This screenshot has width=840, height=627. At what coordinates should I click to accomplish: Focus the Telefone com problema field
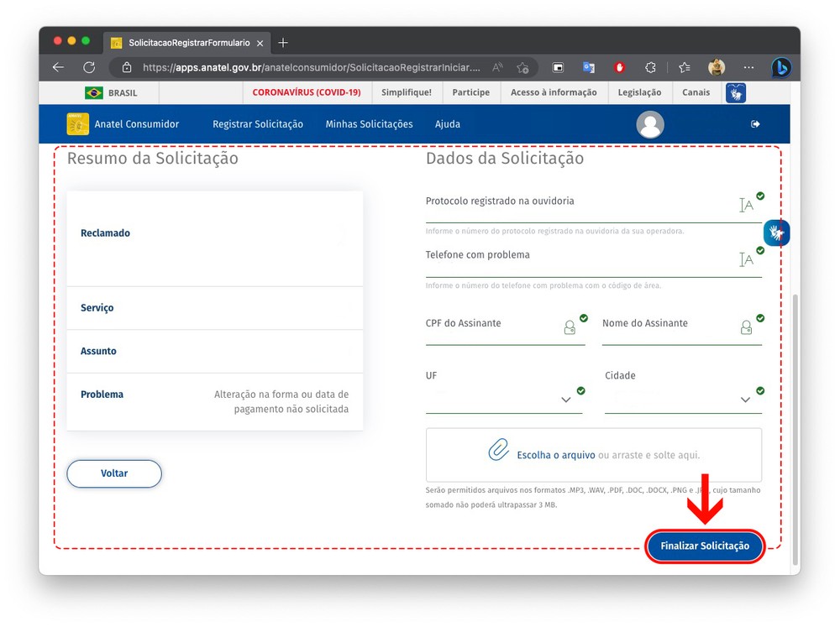580,265
